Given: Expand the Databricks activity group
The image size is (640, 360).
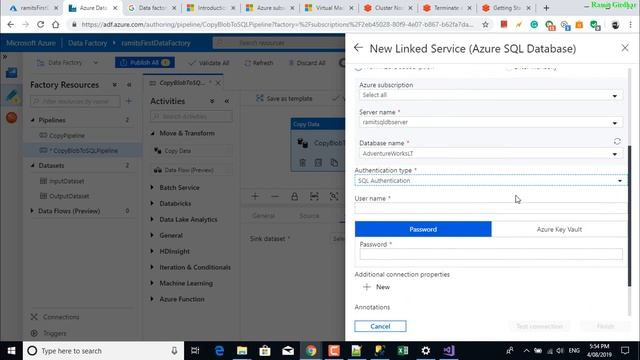Looking at the screenshot, I should click(x=152, y=203).
